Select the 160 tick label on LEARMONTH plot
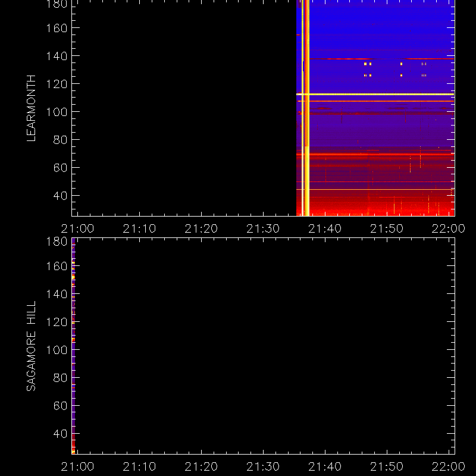The height and width of the screenshot is (476, 476). pyautogui.click(x=57, y=28)
